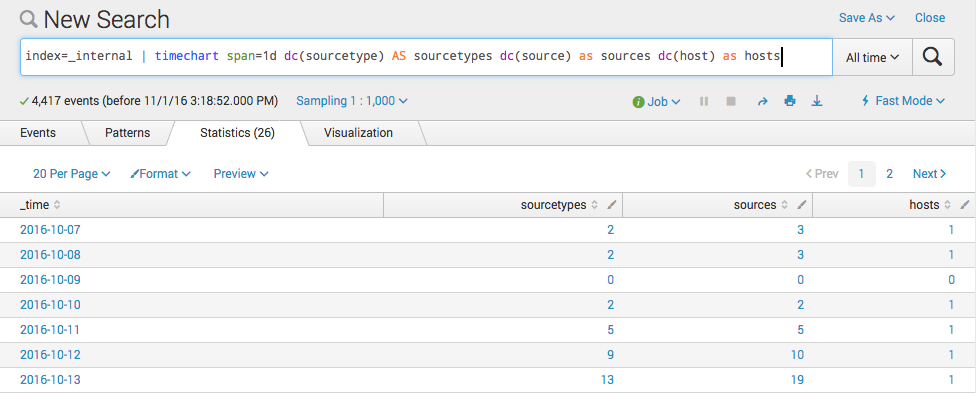The width and height of the screenshot is (976, 393).
Task: Switch to the Visualization tab
Action: click(359, 133)
